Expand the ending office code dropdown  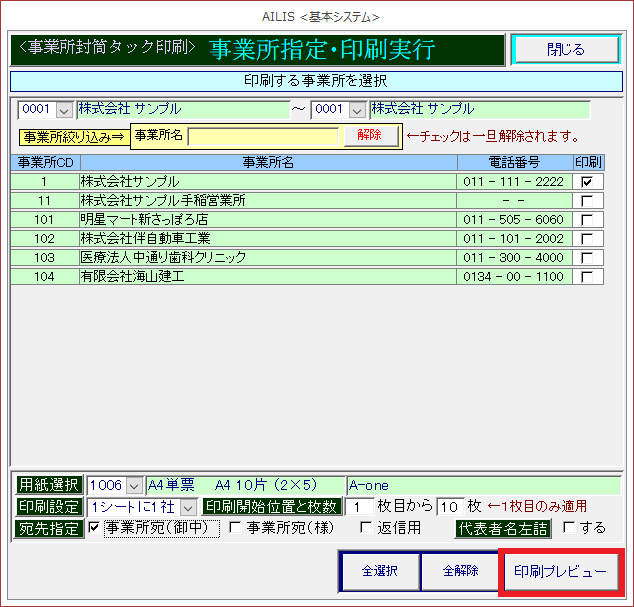coord(358,110)
